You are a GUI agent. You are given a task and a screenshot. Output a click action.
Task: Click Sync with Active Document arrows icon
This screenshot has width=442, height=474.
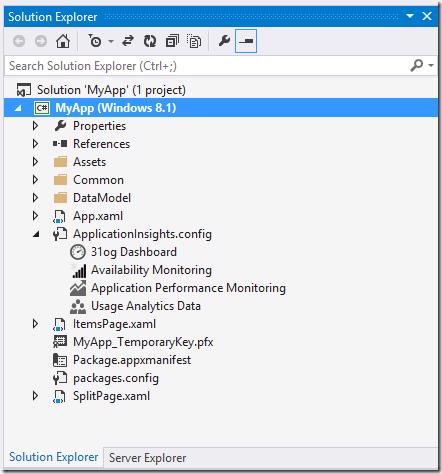128,41
